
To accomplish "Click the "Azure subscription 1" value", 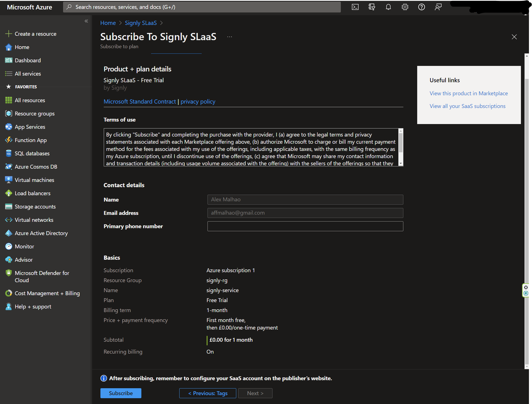I will click(x=230, y=270).
